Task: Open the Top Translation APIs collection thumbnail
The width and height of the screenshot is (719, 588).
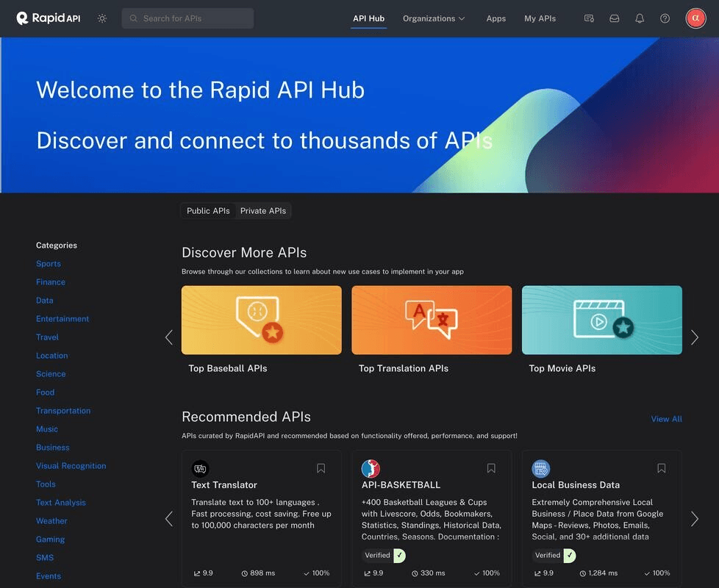Action: tap(432, 320)
